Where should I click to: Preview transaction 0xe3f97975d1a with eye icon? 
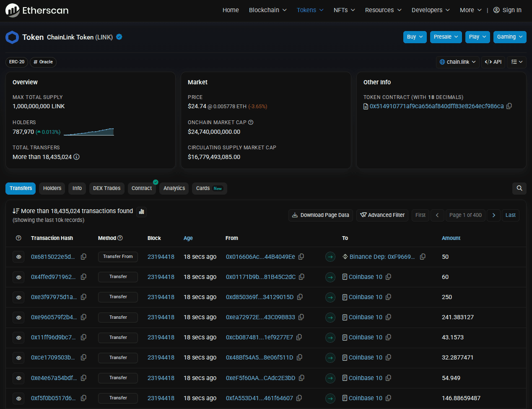(18, 297)
